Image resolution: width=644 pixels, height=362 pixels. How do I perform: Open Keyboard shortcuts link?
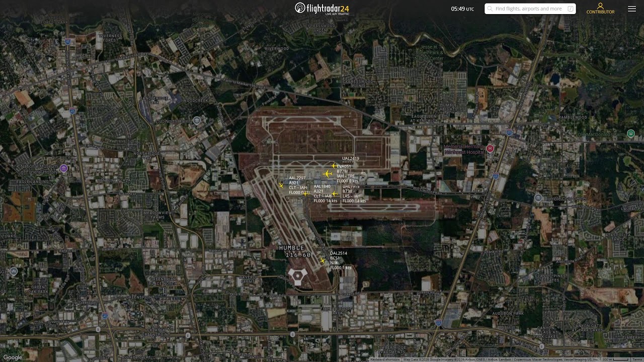(385, 359)
